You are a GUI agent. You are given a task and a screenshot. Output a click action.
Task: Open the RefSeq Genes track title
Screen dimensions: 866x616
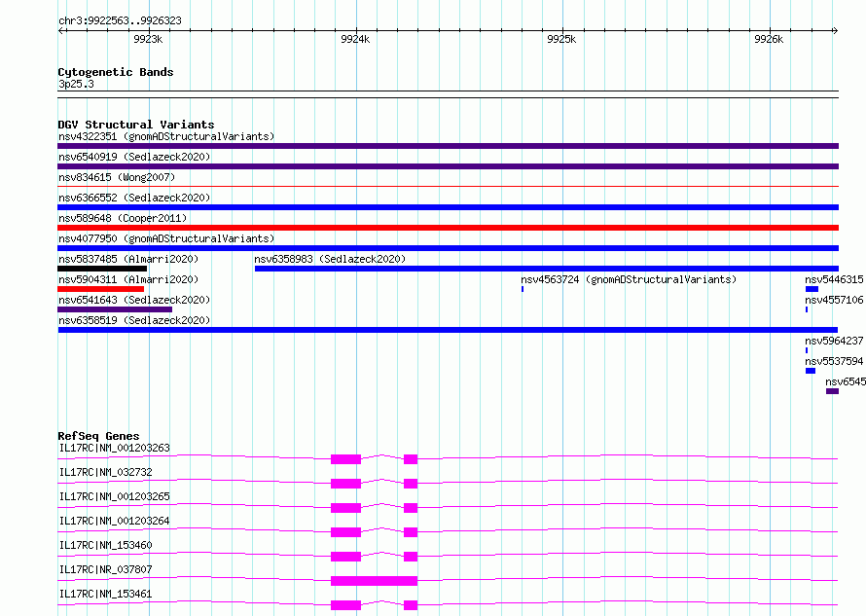click(98, 436)
